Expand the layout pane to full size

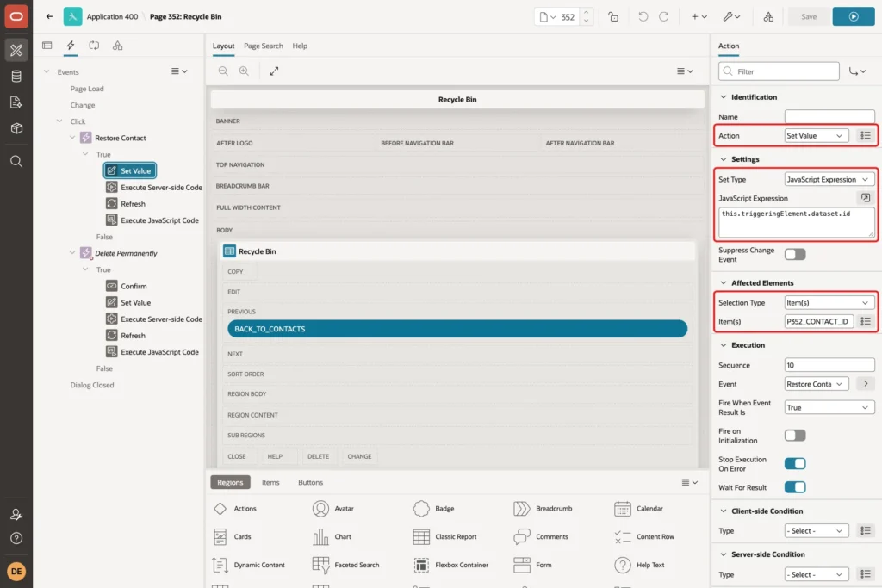pos(274,71)
